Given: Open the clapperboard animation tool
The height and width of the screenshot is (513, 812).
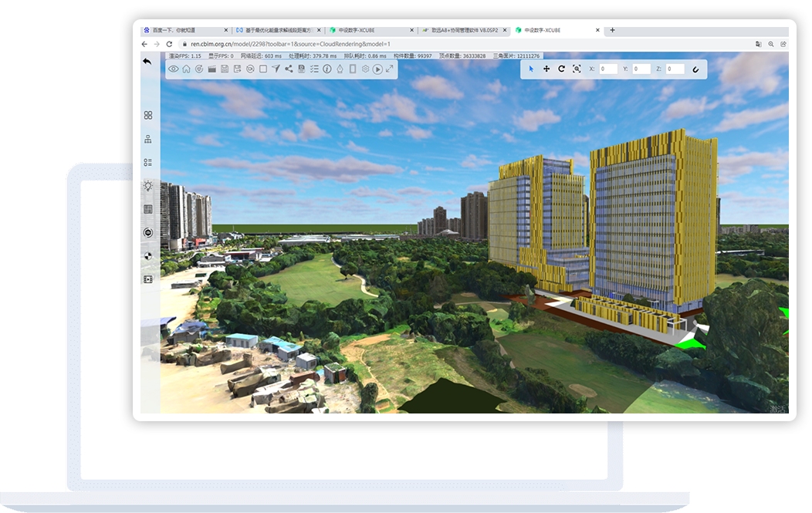Looking at the screenshot, I should (x=211, y=69).
